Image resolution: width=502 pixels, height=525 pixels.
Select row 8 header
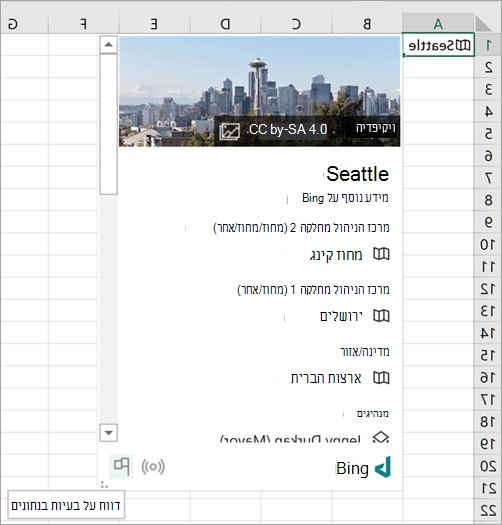click(x=488, y=200)
